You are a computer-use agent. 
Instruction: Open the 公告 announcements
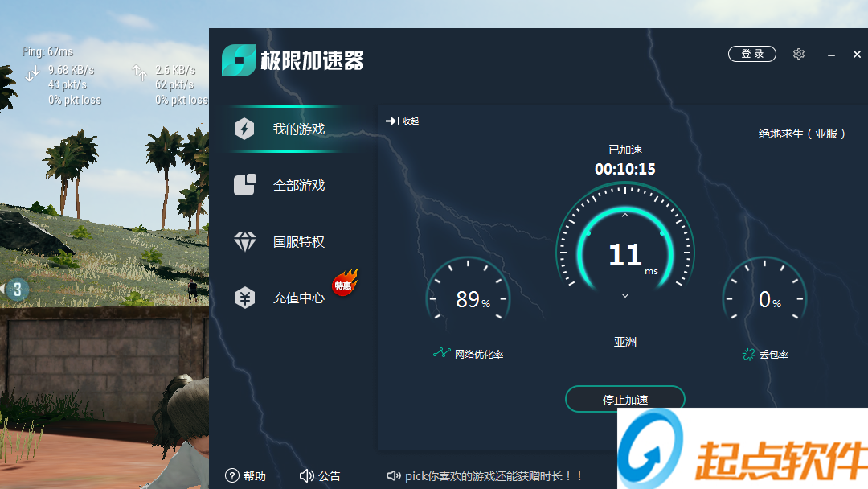320,475
